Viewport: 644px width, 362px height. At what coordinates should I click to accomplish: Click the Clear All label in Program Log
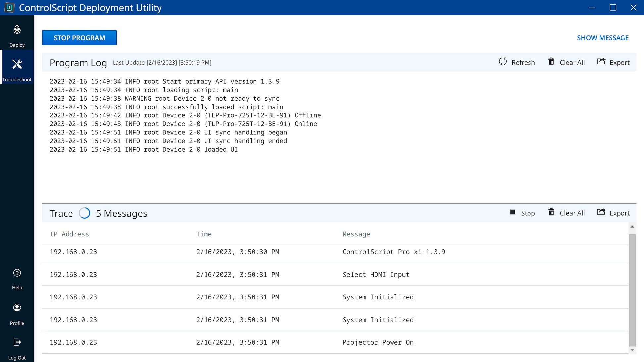click(x=572, y=63)
